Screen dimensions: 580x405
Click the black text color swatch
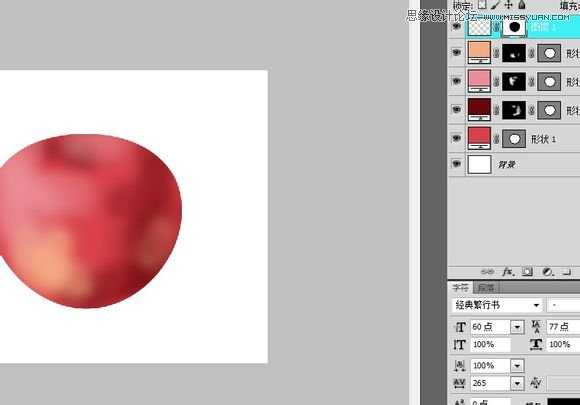564,402
